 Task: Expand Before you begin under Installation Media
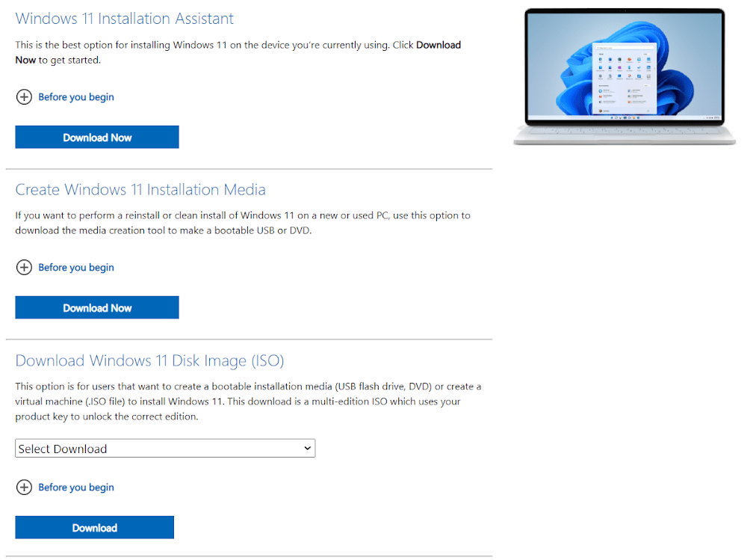(76, 267)
